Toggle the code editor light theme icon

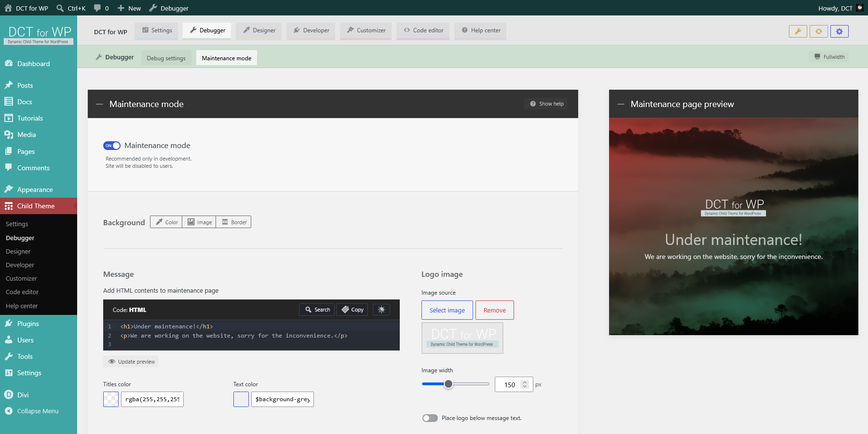[x=381, y=310]
